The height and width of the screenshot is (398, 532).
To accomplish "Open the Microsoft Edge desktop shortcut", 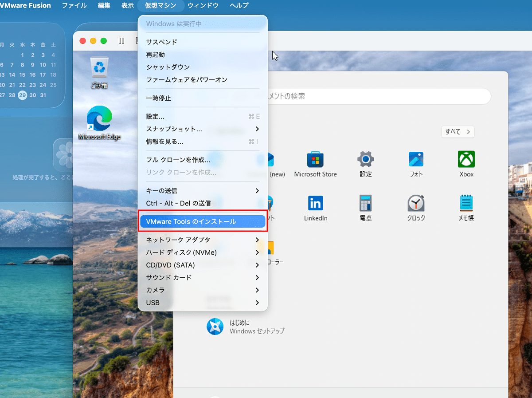I will [x=99, y=123].
